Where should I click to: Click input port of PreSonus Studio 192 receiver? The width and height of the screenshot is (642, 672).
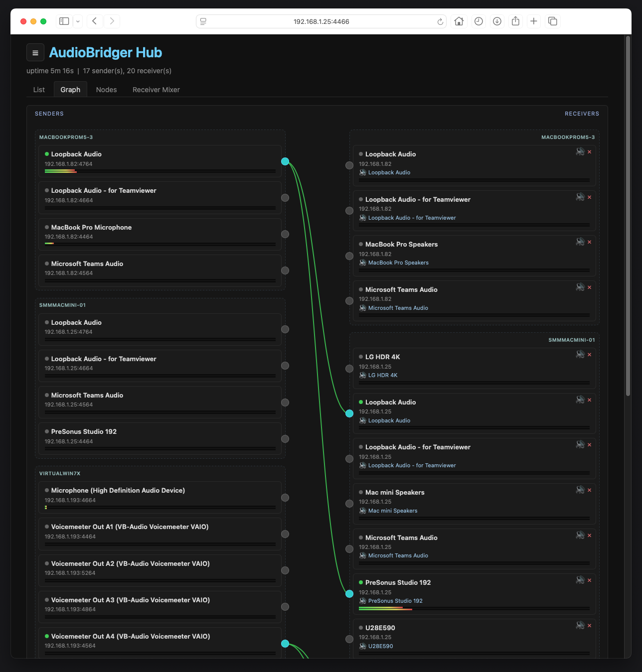point(349,594)
